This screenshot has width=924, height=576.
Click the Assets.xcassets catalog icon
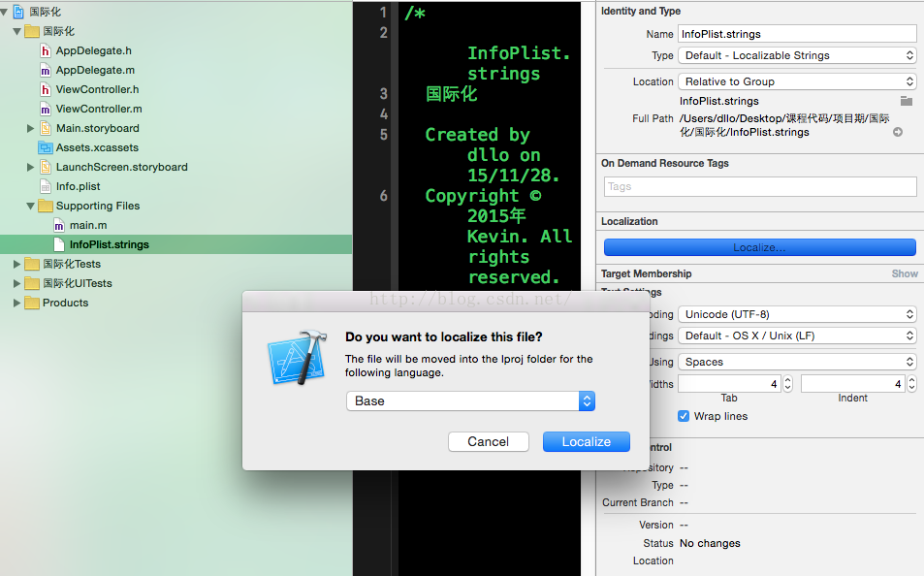pyautogui.click(x=46, y=148)
